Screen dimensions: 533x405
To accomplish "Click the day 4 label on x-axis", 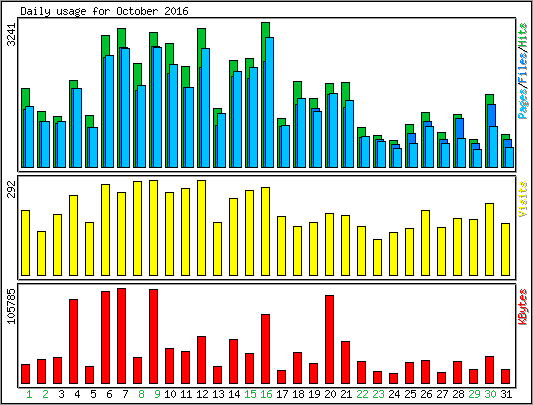I will click(x=77, y=394).
